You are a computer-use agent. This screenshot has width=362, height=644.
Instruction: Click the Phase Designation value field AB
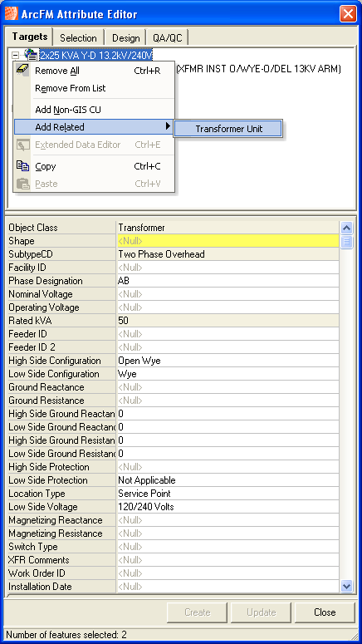point(227,281)
